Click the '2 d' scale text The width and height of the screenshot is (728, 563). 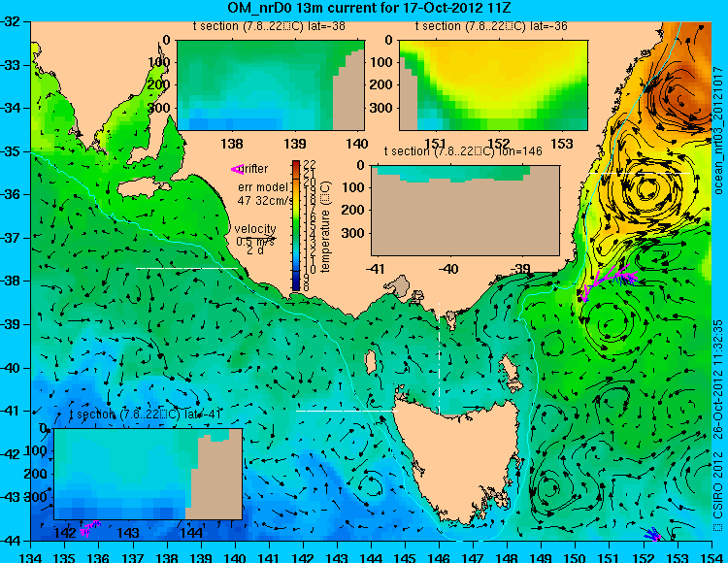[x=256, y=251]
